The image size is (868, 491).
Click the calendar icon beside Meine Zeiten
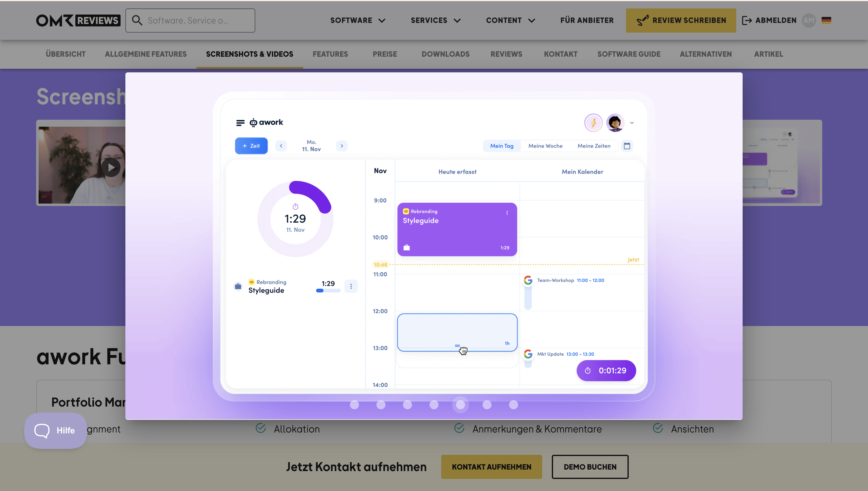tap(627, 146)
